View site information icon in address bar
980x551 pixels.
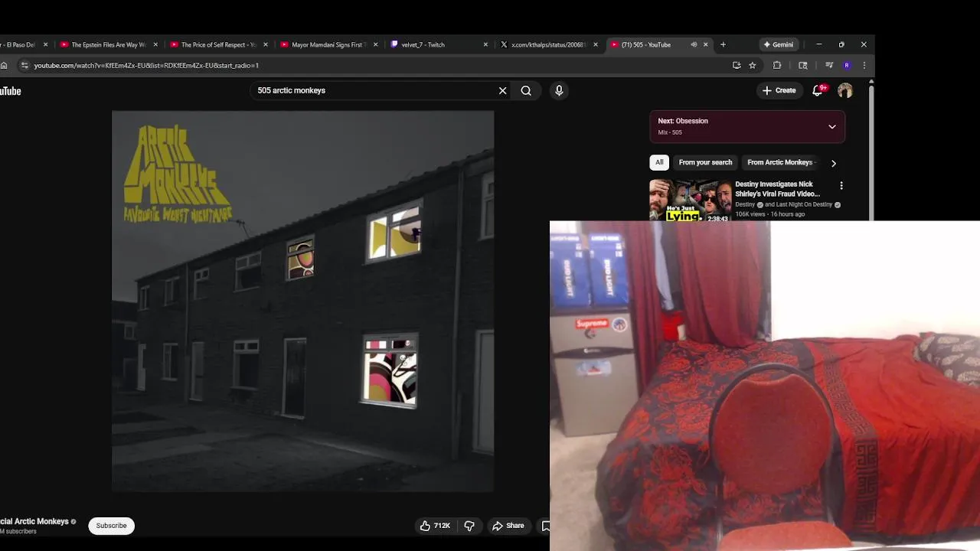(24, 65)
